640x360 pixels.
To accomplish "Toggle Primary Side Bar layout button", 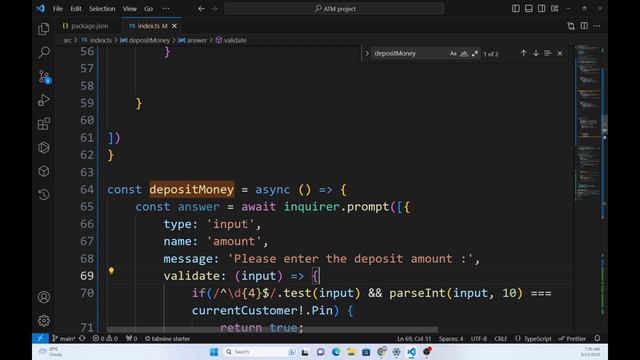I will tap(516, 9).
